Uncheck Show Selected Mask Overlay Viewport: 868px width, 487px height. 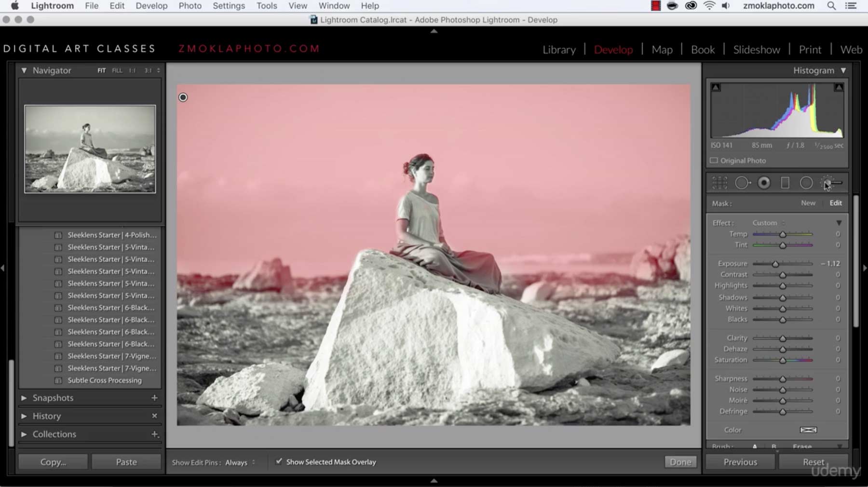(x=279, y=461)
